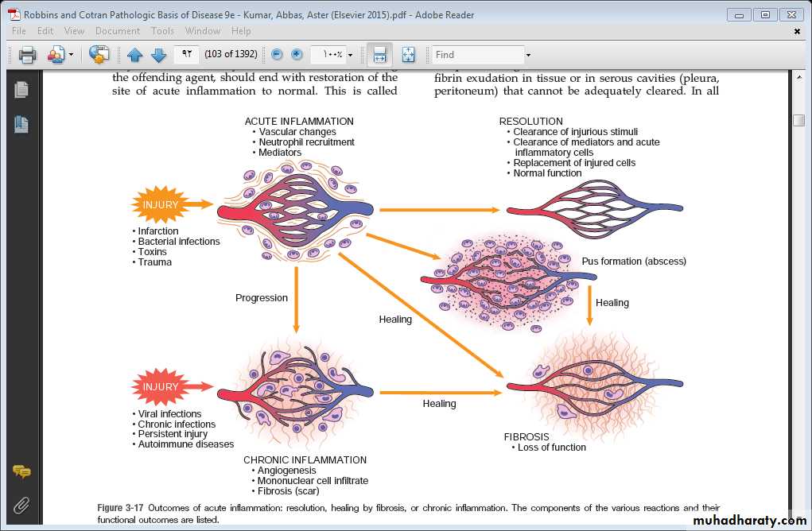The height and width of the screenshot is (531, 812).
Task: Open the Pages thumbnails panel in the sidebar
Action: click(21, 89)
